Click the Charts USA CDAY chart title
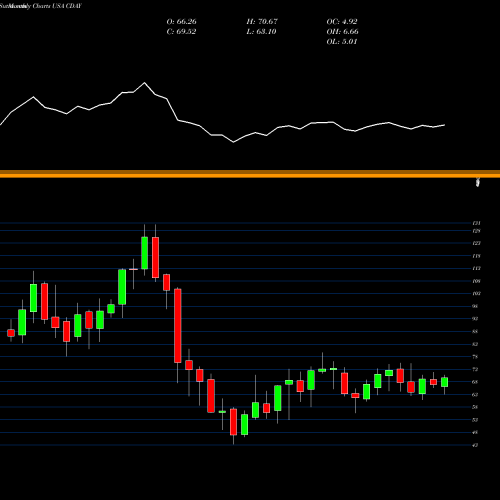This screenshot has height=500, width=500. pyautogui.click(x=57, y=6)
